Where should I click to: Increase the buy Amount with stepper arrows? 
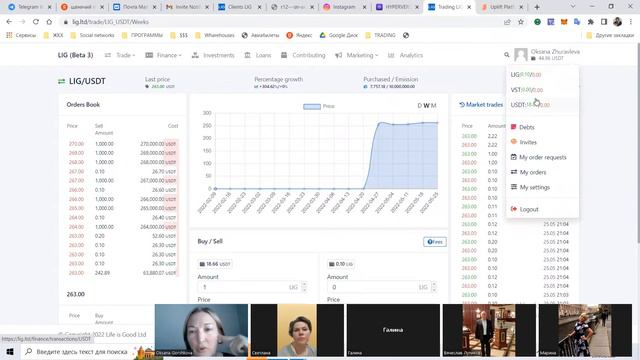304,287
